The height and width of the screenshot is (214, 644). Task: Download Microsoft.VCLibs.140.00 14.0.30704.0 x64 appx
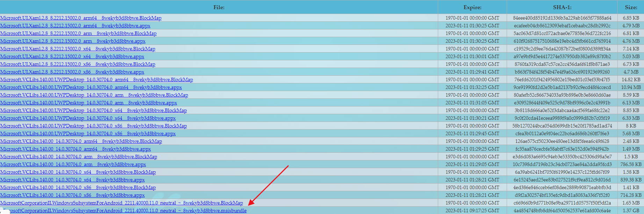[x=72, y=180]
